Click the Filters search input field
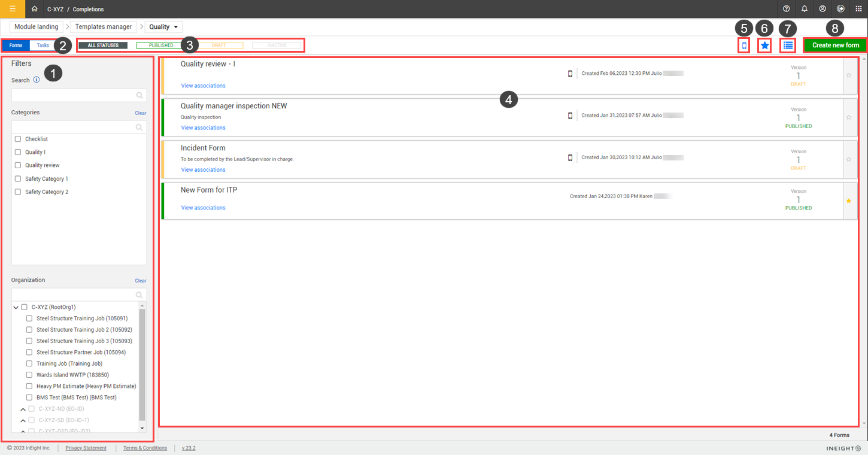Image resolution: width=868 pixels, height=455 pixels. (74, 95)
